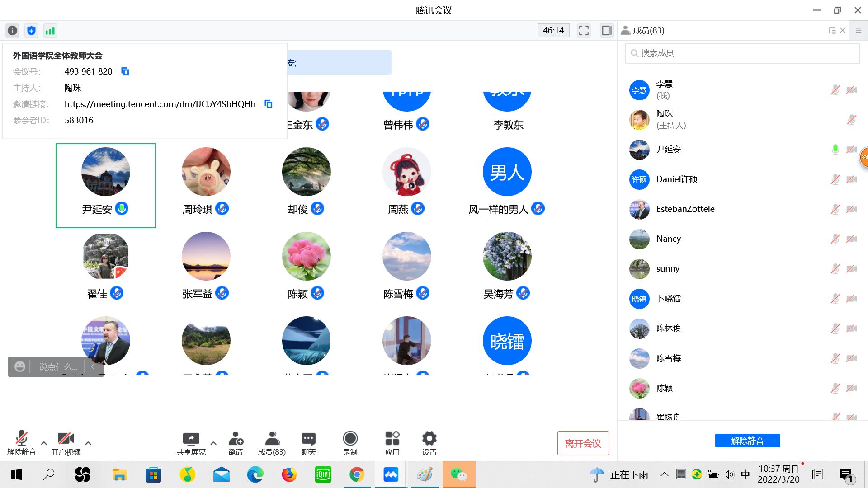Click 风一样的男人 avatar in grid
This screenshot has width=868, height=488.
pyautogui.click(x=507, y=172)
